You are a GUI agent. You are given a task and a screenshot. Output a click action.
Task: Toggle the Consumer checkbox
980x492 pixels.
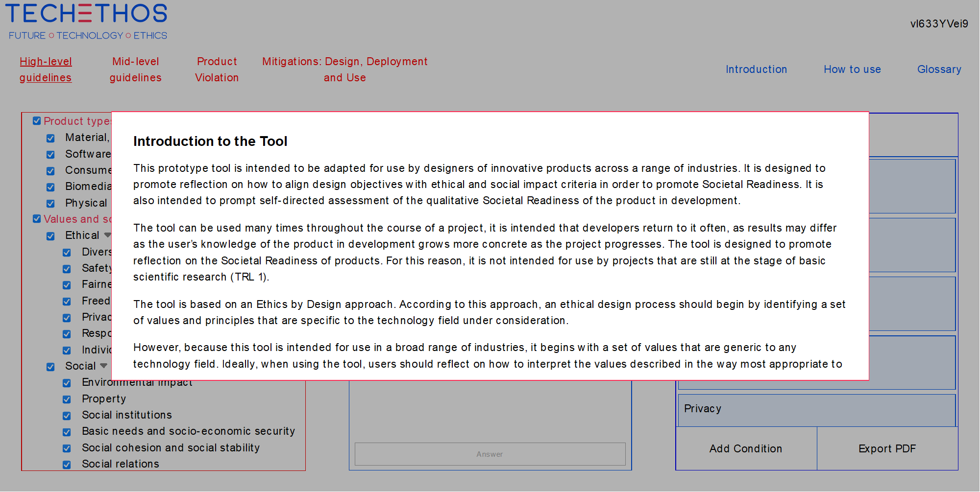pyautogui.click(x=50, y=171)
